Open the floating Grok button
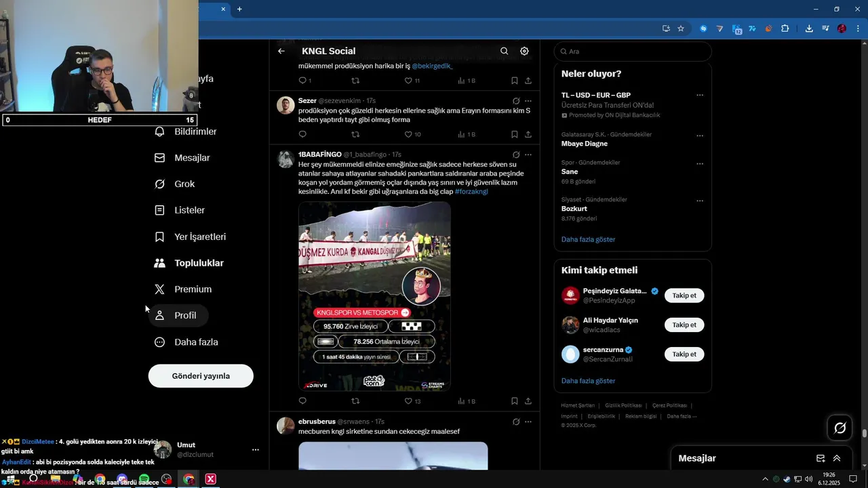This screenshot has height=488, width=868. click(x=840, y=428)
